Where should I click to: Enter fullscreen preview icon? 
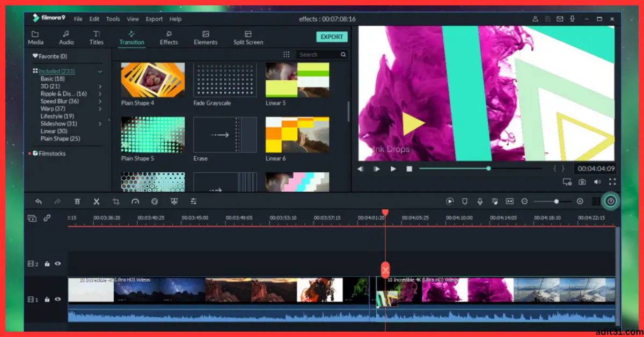pyautogui.click(x=612, y=182)
